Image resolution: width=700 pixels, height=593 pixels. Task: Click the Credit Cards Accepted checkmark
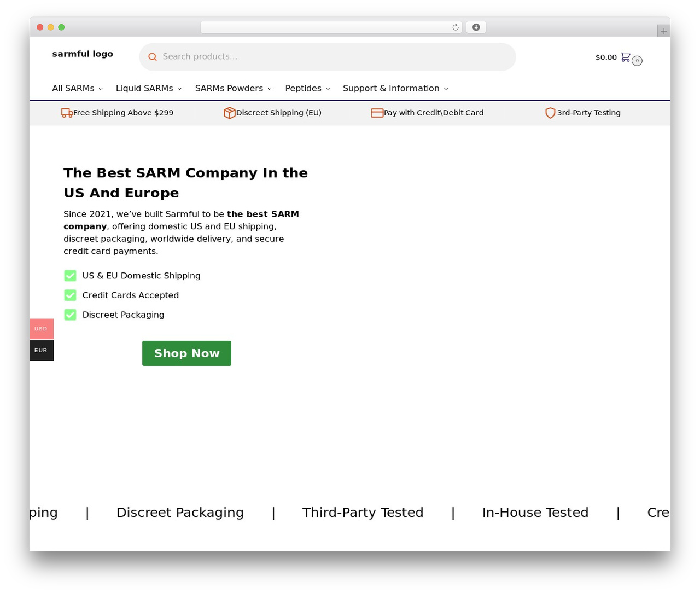(70, 295)
